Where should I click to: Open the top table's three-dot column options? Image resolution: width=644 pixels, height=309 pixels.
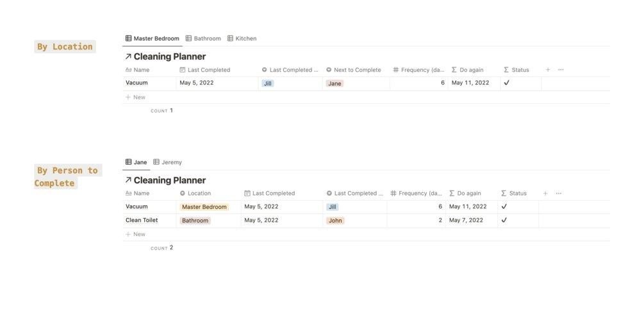561,70
